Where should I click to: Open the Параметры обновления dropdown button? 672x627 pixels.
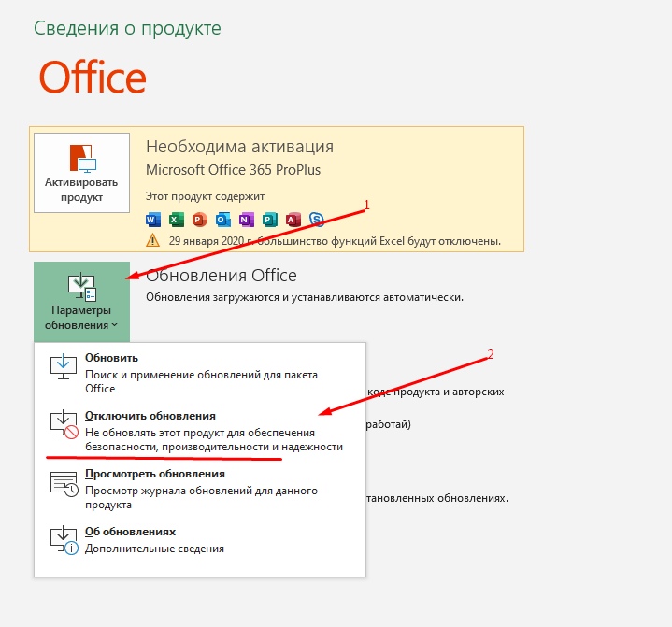tap(81, 302)
